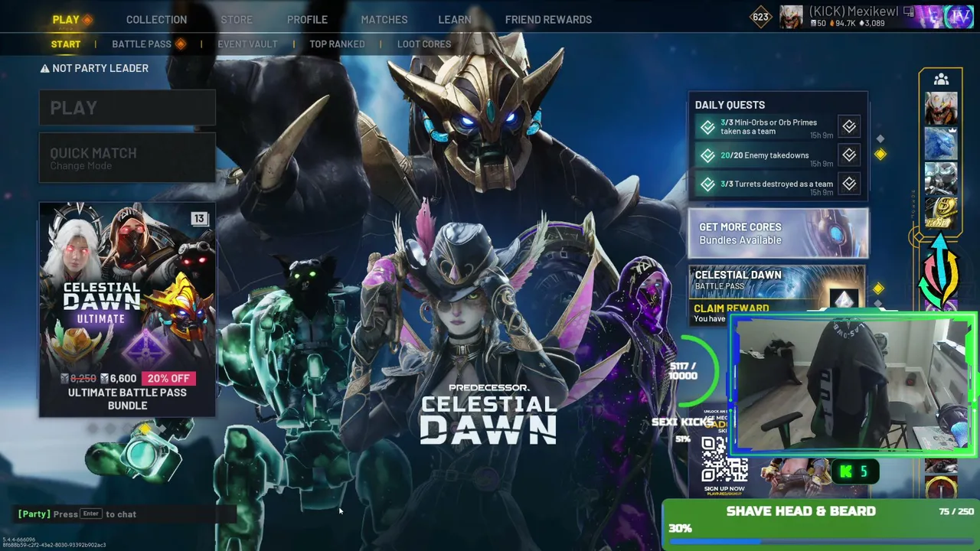
Task: Select the silver armored party member avatar
Action: [x=941, y=179]
